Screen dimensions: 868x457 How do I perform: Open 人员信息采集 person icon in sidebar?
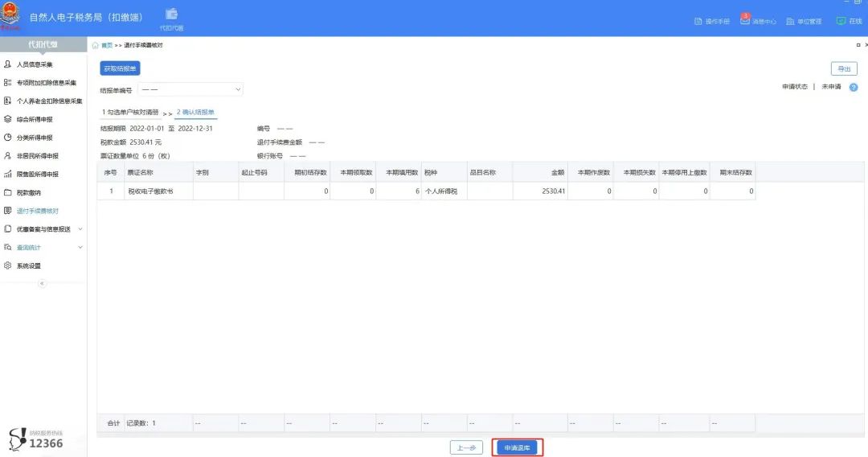[8, 64]
